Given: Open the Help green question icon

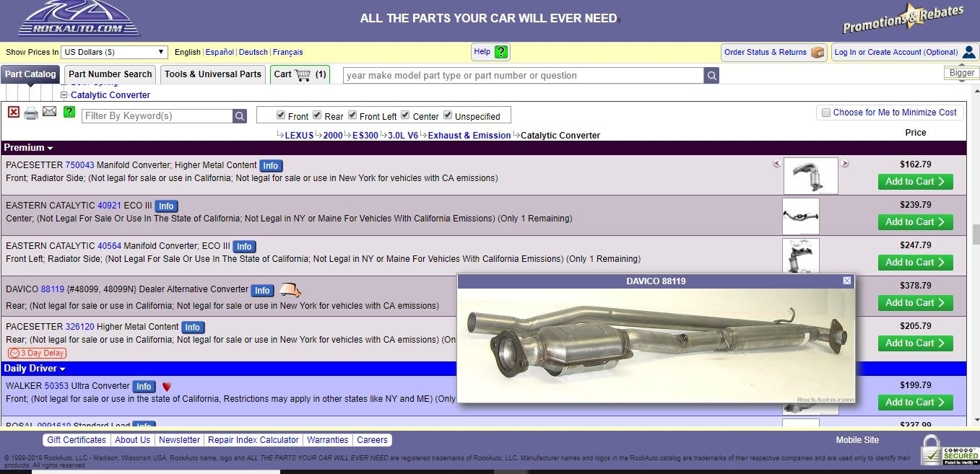Looking at the screenshot, I should point(501,52).
